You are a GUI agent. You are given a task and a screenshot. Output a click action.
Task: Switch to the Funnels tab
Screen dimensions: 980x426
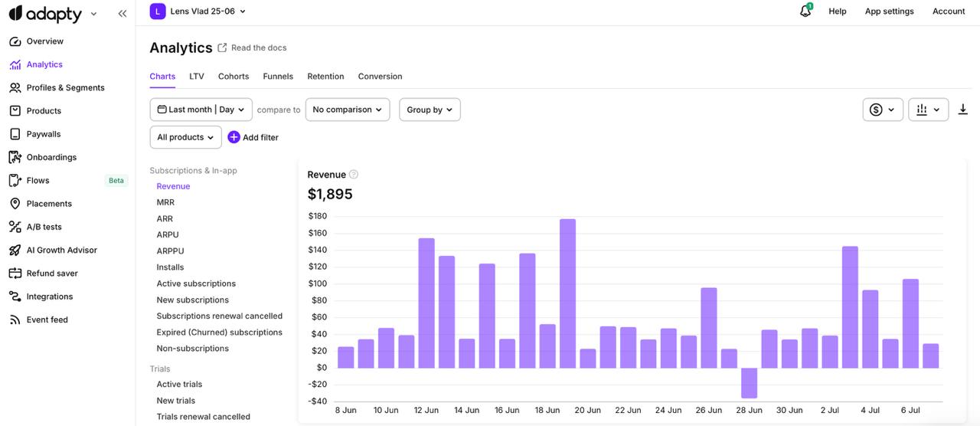pos(278,77)
